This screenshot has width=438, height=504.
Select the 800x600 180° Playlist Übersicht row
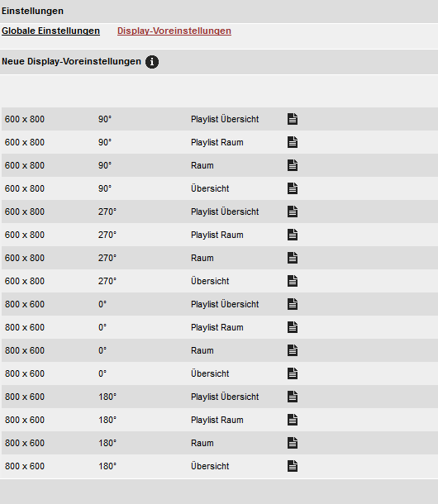(x=220, y=397)
